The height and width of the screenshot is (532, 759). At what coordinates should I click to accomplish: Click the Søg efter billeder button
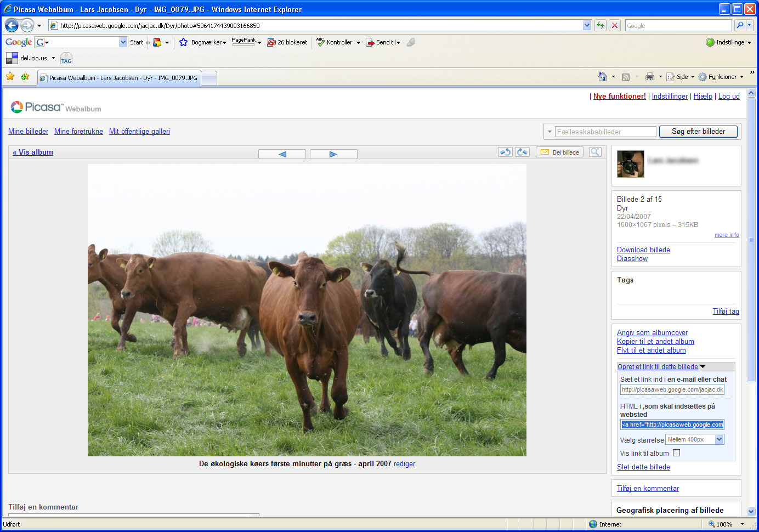(x=698, y=132)
